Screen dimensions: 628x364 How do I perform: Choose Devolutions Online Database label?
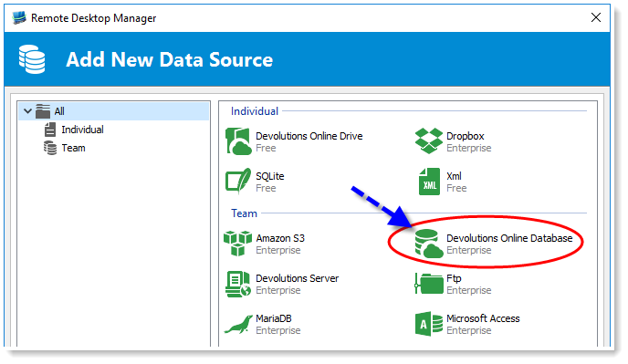click(x=509, y=238)
